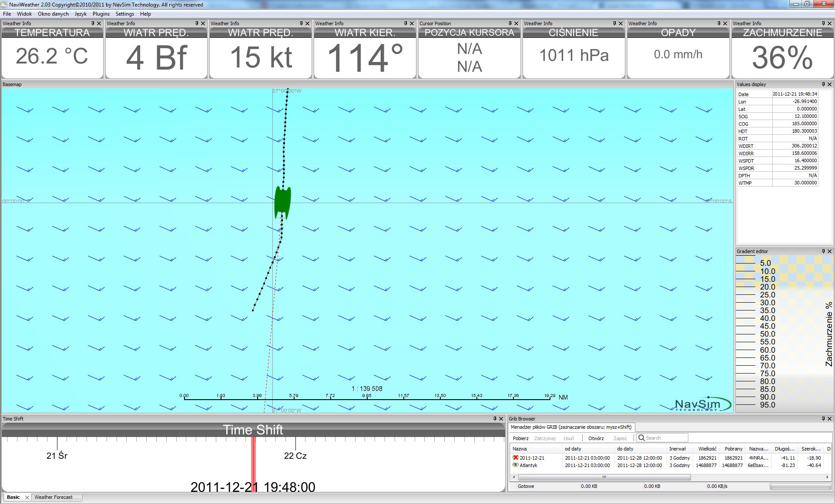835x504 pixels.
Task: Click GRIB list scroll right arrow
Action: pos(827,477)
